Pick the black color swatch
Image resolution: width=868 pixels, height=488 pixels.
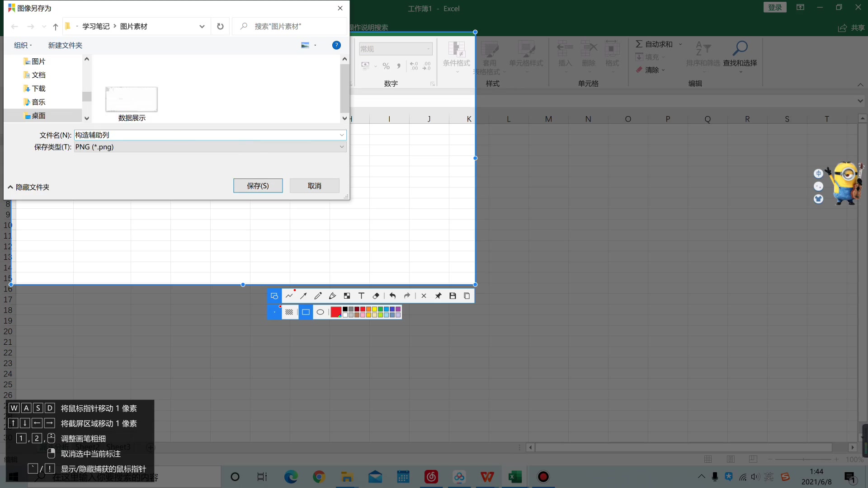[x=345, y=310]
